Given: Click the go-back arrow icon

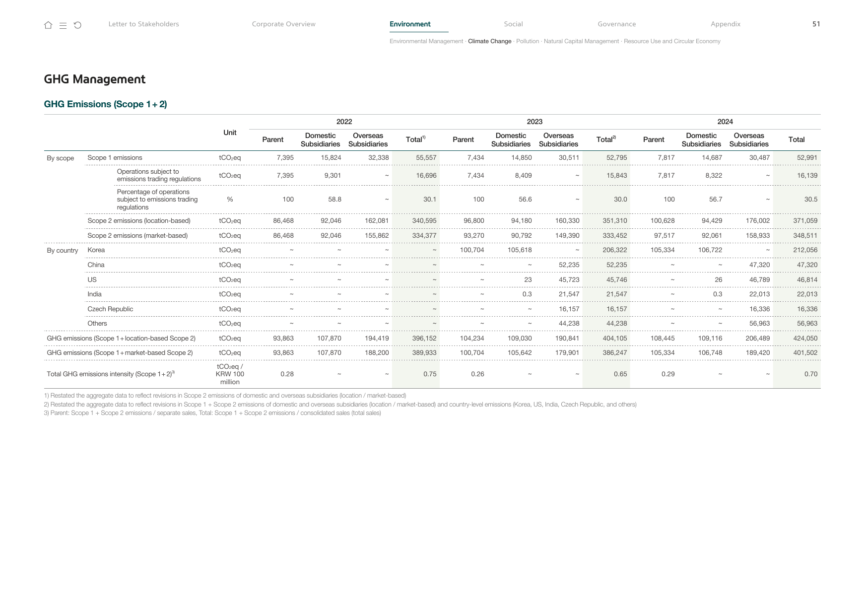Looking at the screenshot, I should pos(77,25).
